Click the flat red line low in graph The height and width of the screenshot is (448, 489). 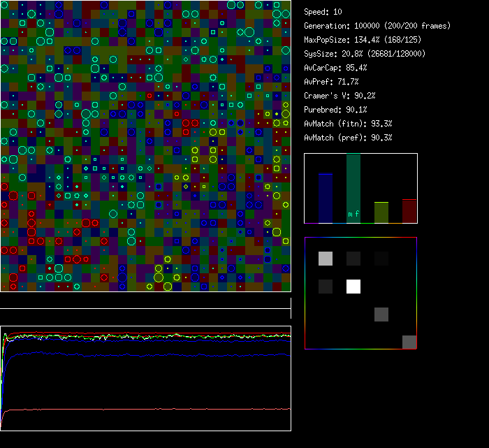click(140, 409)
